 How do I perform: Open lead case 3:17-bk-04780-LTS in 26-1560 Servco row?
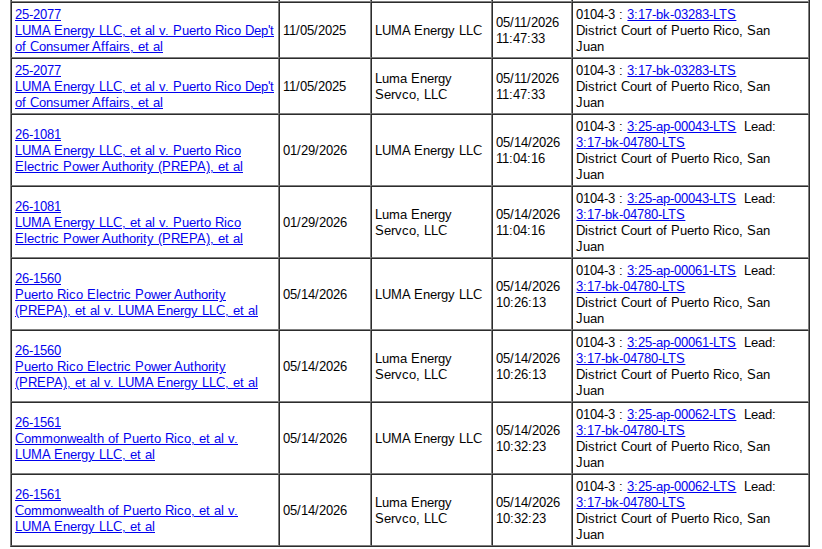[630, 358]
